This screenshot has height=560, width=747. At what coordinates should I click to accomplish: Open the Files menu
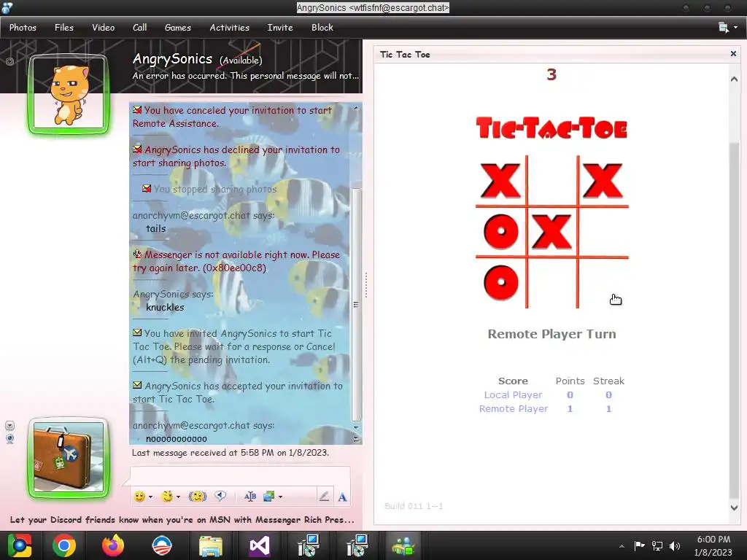64,28
